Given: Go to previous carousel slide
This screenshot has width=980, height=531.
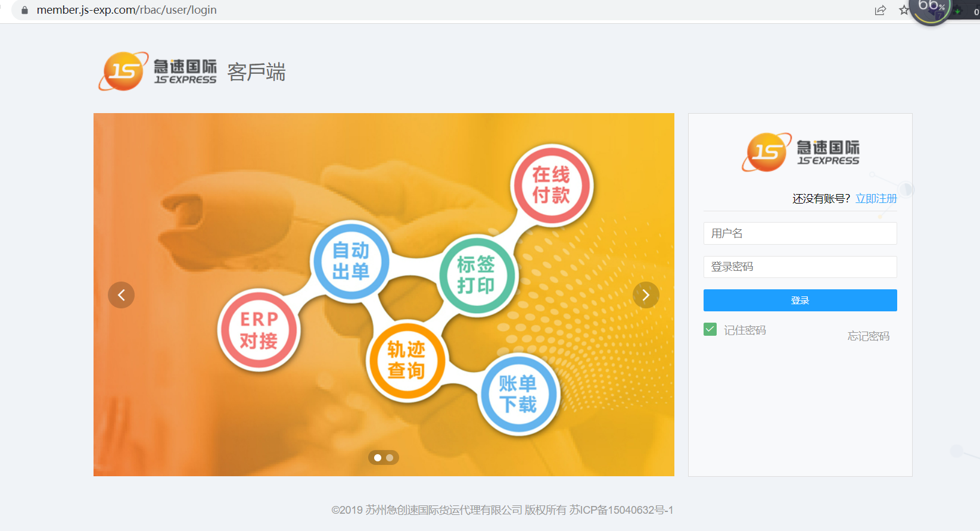Looking at the screenshot, I should 121,295.
